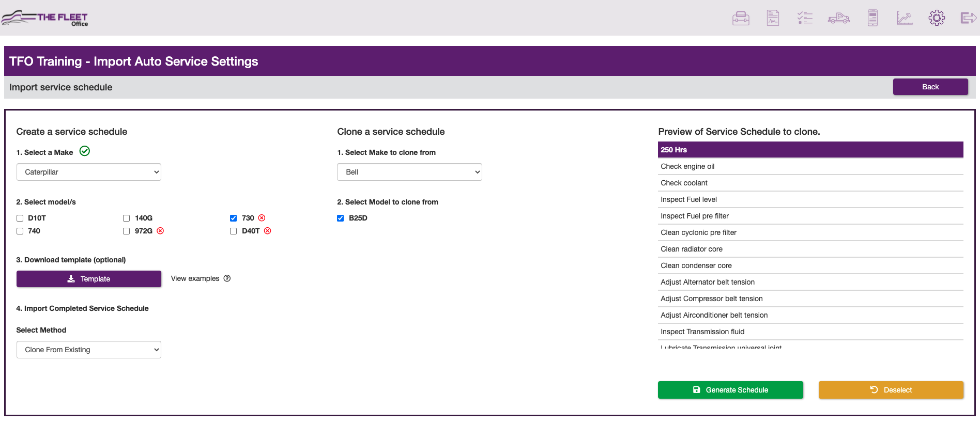The image size is (980, 424).
Task: Select the Clean condenser core row
Action: [810, 265]
